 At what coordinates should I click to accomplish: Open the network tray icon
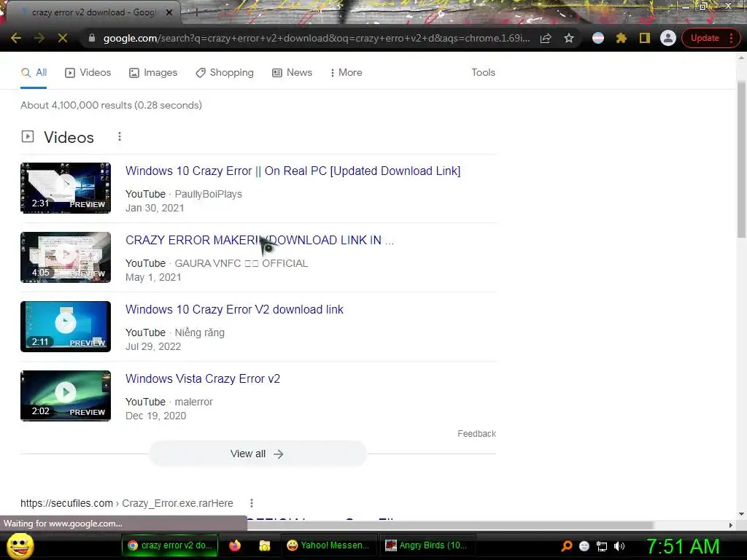[x=602, y=546]
